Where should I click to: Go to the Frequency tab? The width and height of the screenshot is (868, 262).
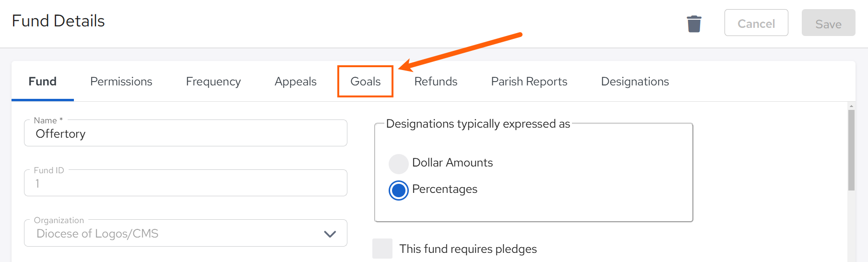pyautogui.click(x=213, y=82)
